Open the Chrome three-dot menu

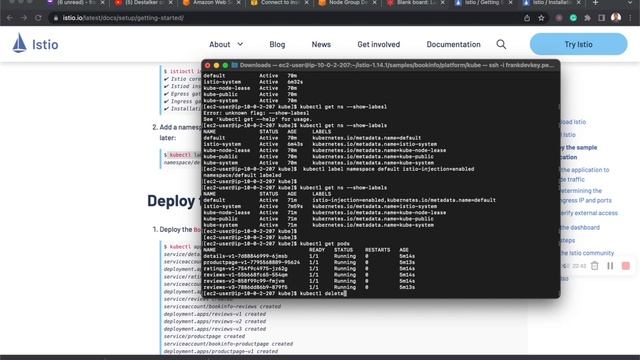point(631,18)
